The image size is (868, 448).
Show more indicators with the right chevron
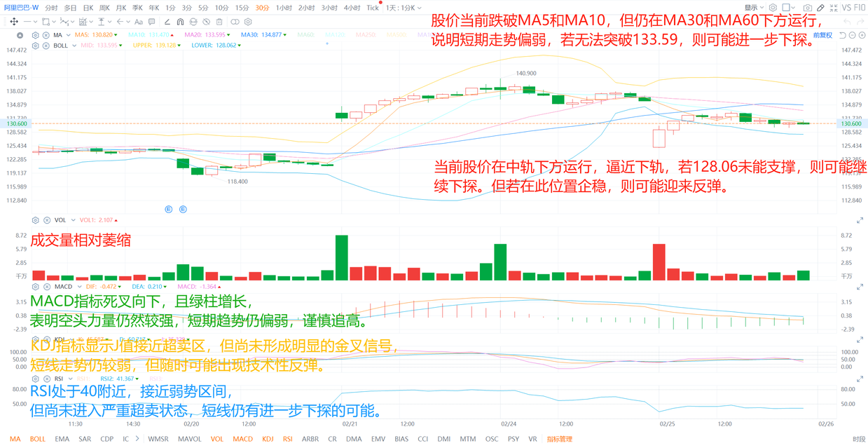click(x=137, y=439)
